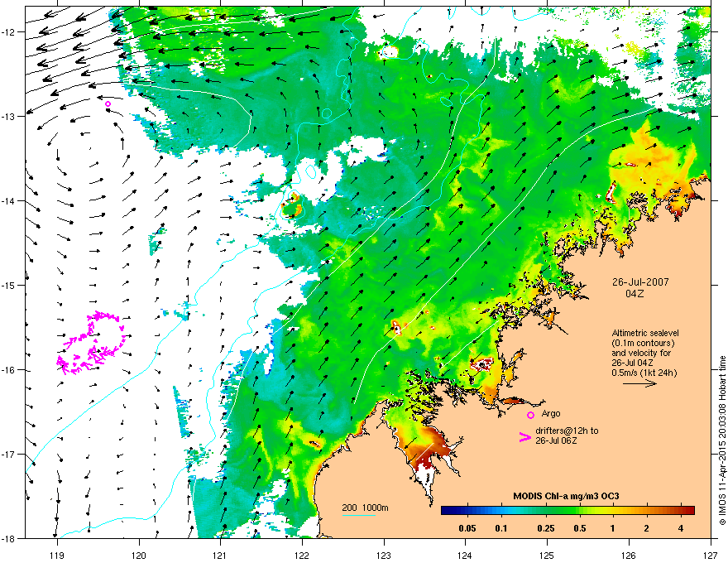Click the latitude label -18
The height and width of the screenshot is (563, 728).
tap(8, 539)
